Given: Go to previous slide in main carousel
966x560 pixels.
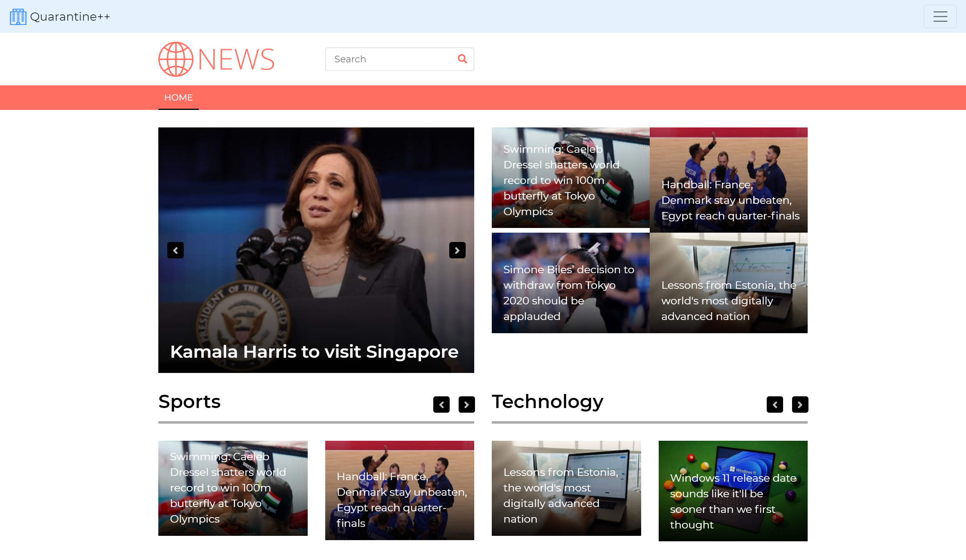Looking at the screenshot, I should [x=175, y=250].
